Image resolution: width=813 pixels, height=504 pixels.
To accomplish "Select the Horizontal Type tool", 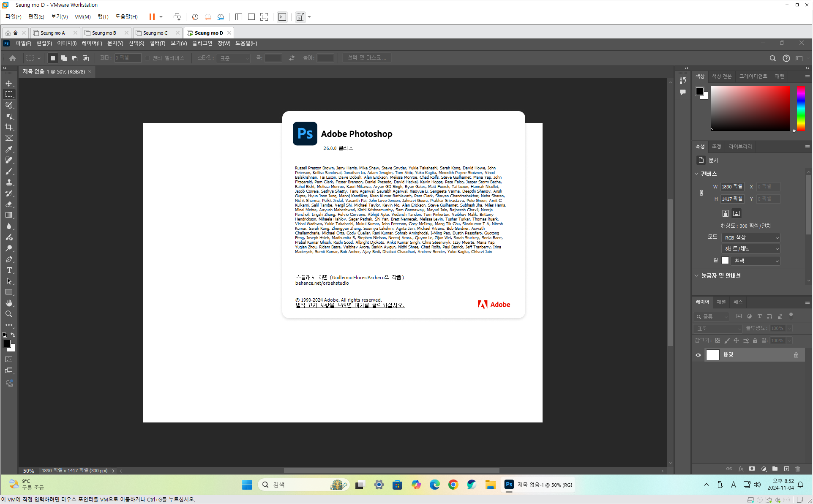I will [9, 270].
